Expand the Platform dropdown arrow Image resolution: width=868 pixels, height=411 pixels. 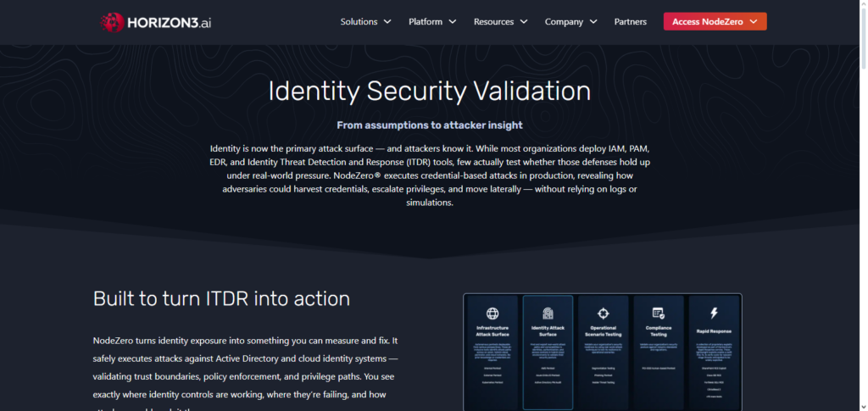tap(453, 22)
